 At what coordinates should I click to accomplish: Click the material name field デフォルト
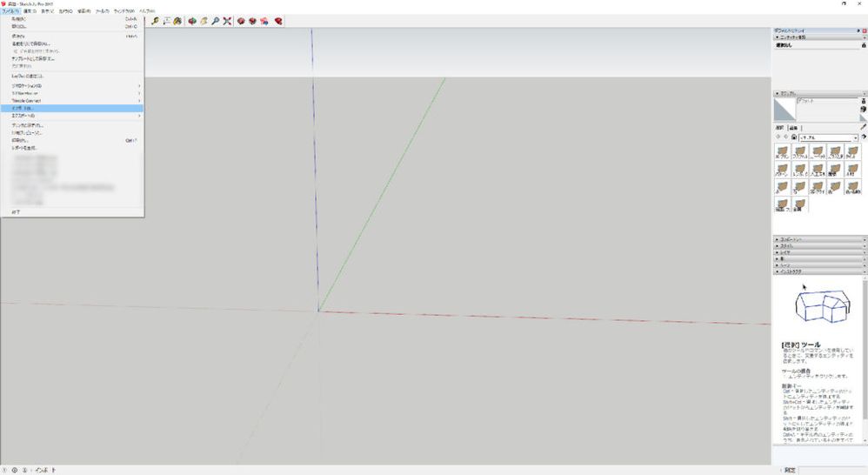(x=827, y=101)
